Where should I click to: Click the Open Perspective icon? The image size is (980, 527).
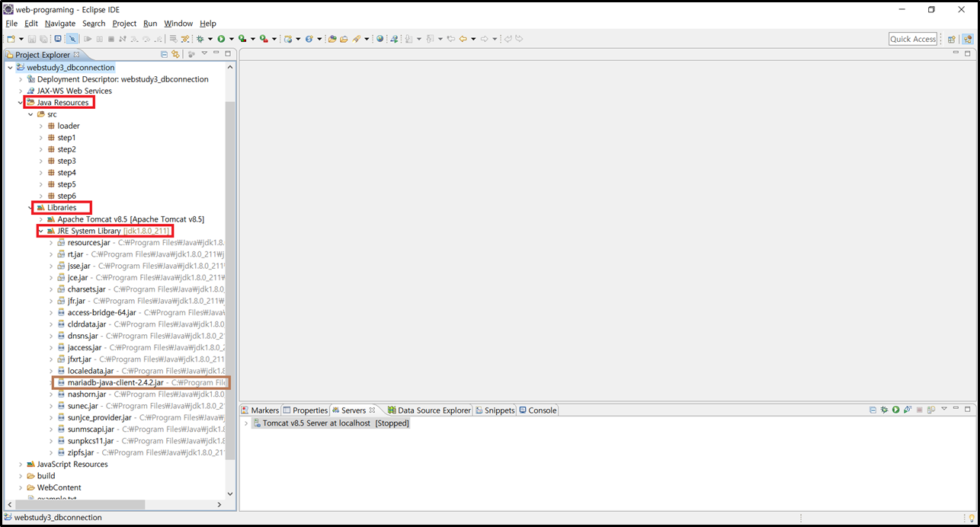pos(952,39)
